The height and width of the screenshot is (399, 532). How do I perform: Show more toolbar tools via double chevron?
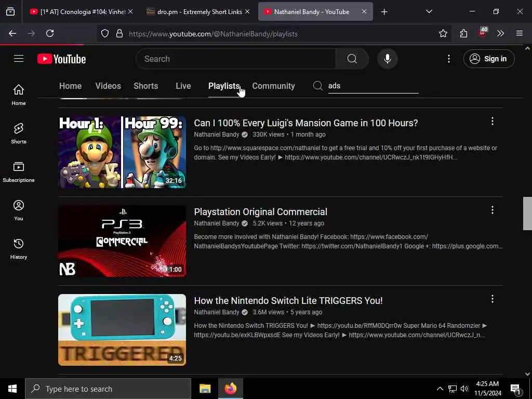pyautogui.click(x=500, y=33)
